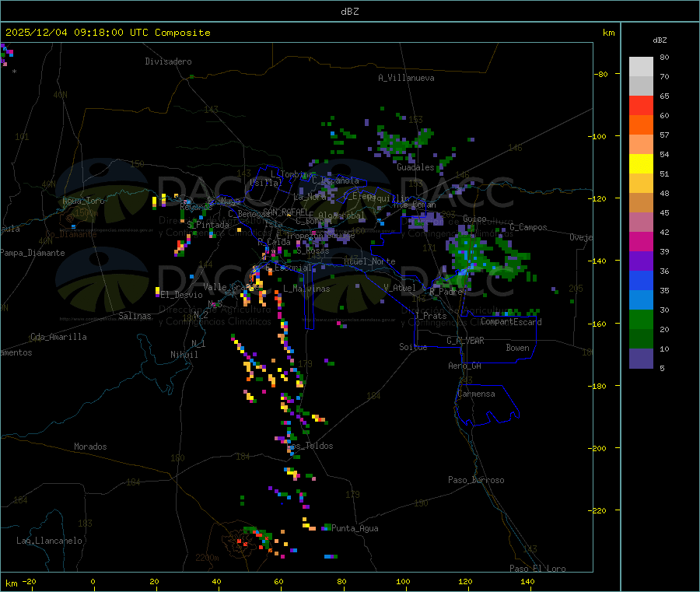700x592 pixels.
Task: Click the 'R_Padre' map label
Action: [446, 292]
